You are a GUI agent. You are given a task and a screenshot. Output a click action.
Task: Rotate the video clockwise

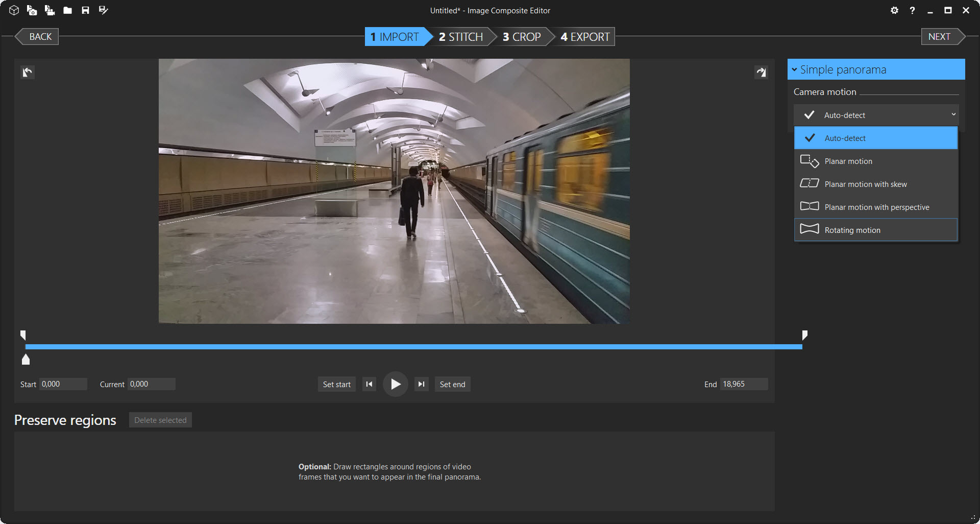[x=761, y=73]
